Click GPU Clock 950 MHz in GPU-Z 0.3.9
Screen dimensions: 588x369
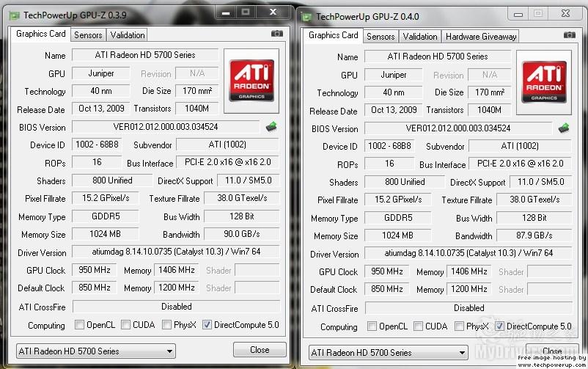tap(94, 270)
